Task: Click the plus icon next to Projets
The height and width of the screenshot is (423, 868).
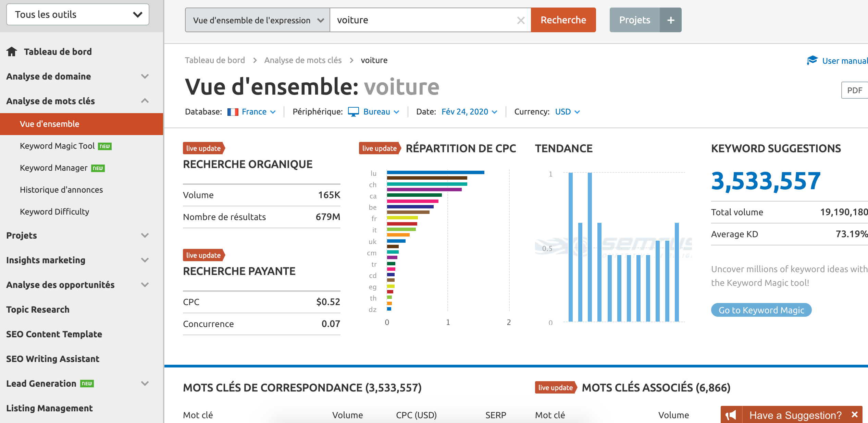Action: pyautogui.click(x=671, y=20)
